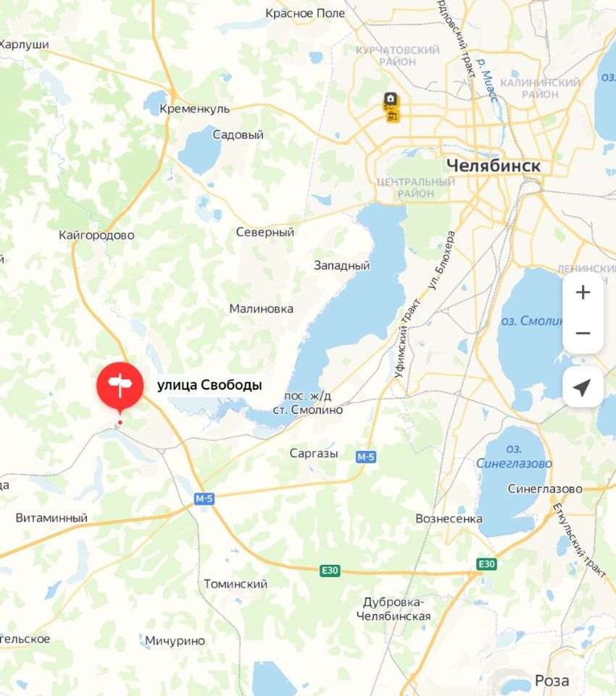Tap the Саргазы settlement label
616x696 pixels.
(314, 453)
